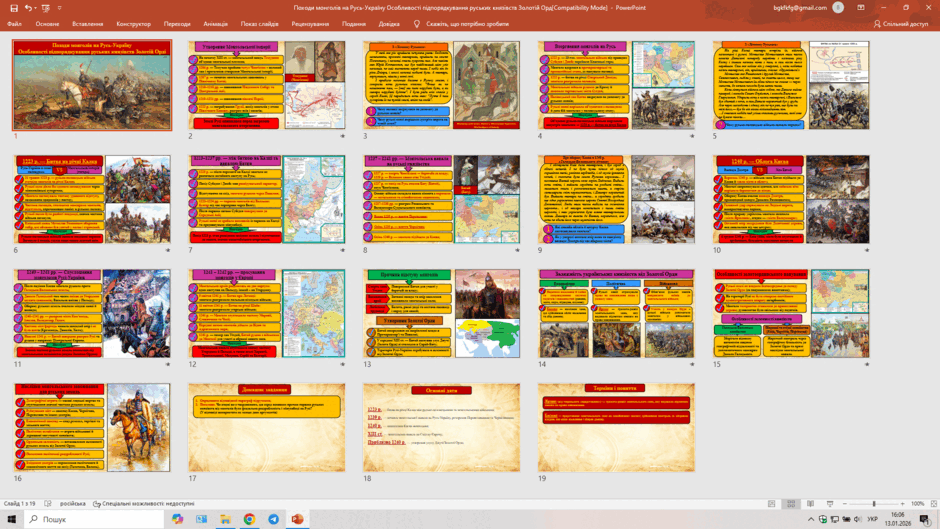Select slide 14 thumbnail

coord(616,313)
